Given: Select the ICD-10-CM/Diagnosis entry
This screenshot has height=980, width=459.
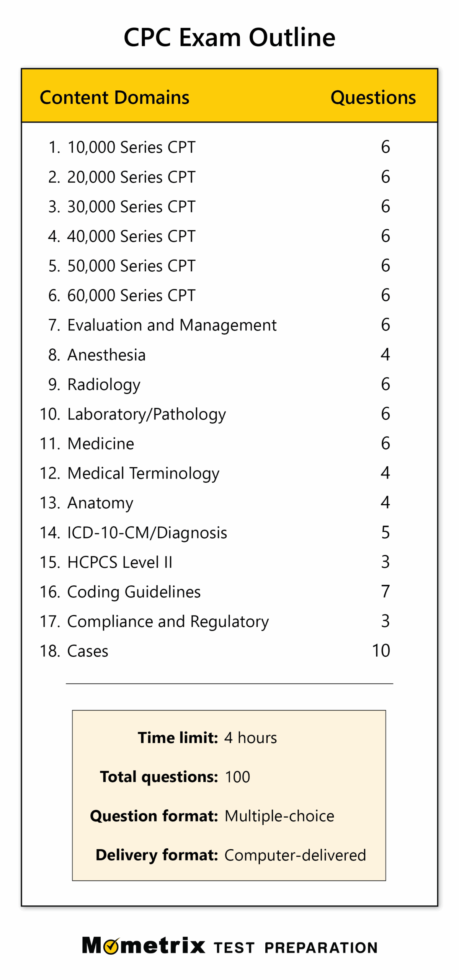Looking at the screenshot, I should coord(147,532).
